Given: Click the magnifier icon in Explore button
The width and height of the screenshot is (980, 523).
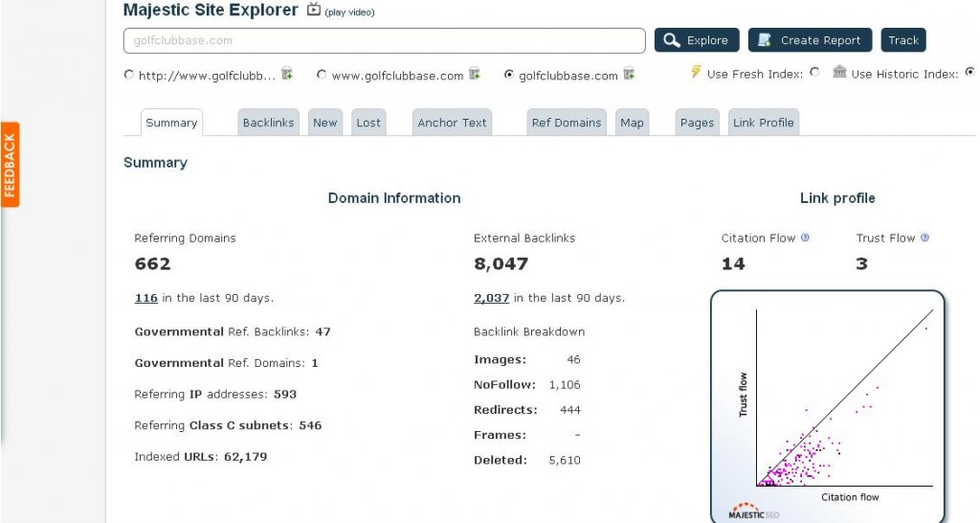Looking at the screenshot, I should click(672, 40).
